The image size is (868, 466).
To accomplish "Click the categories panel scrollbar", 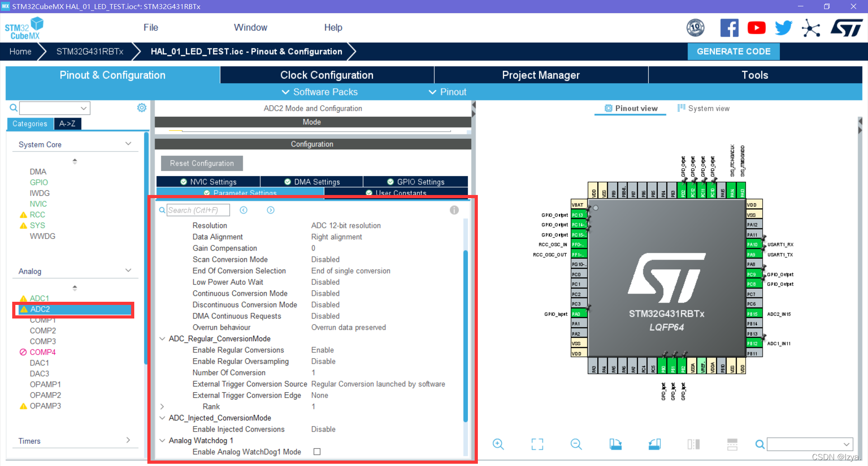I will (x=146, y=247).
